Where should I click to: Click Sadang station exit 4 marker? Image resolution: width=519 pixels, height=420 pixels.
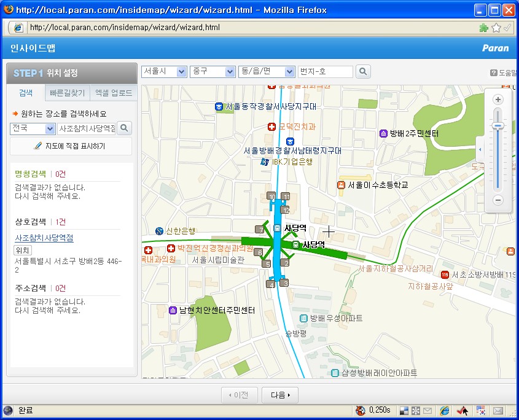271,284
